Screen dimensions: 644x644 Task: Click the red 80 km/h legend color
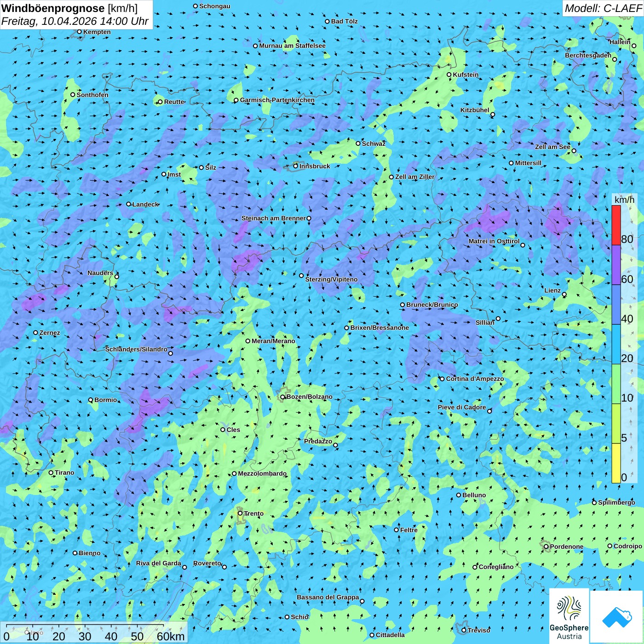pyautogui.click(x=616, y=225)
